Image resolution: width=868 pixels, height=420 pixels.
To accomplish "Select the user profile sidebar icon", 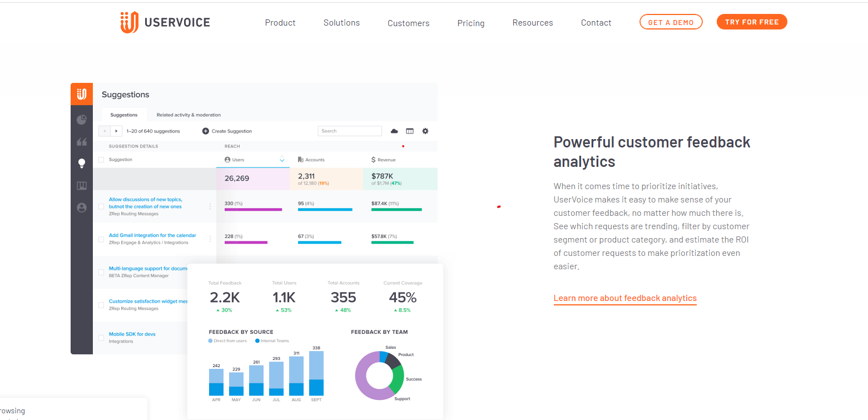I will pos(81,207).
